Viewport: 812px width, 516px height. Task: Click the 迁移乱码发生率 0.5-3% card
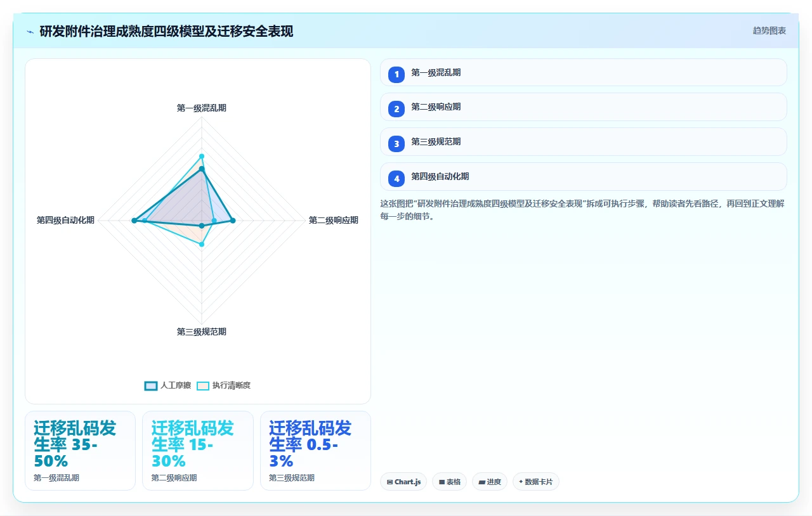(x=315, y=451)
